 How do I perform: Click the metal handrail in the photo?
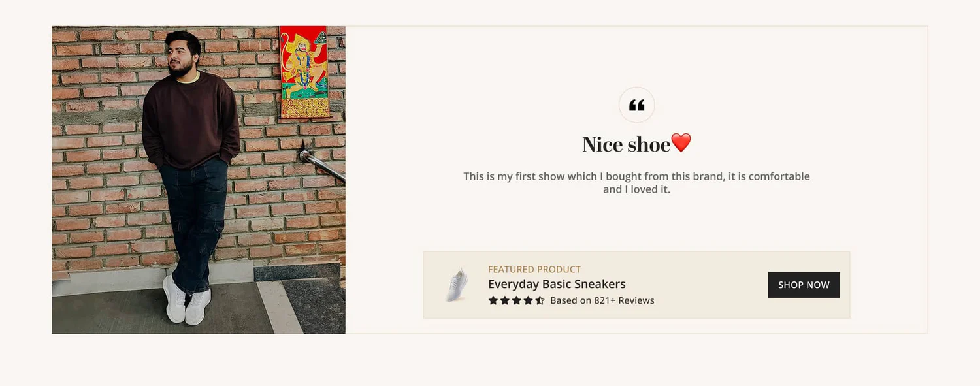pyautogui.click(x=321, y=165)
